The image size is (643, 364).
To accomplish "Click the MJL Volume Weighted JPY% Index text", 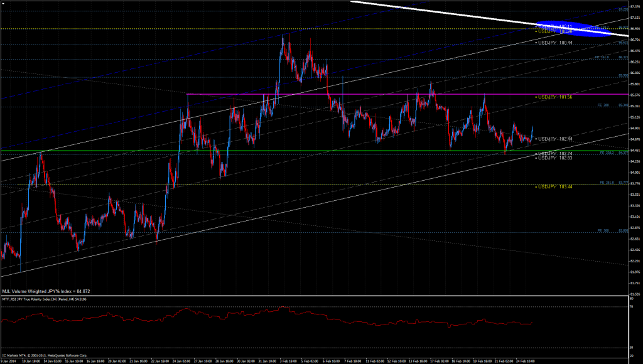I will pos(46,291).
